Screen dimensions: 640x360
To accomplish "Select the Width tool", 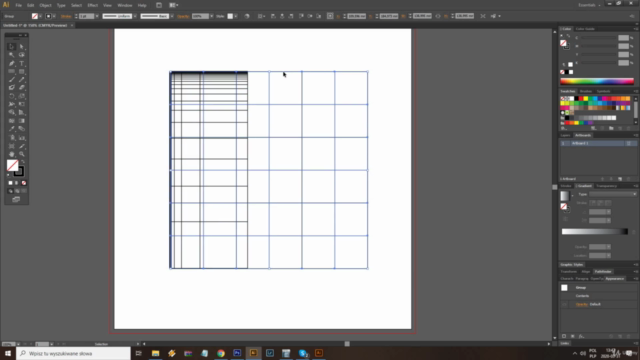I will click(11, 104).
